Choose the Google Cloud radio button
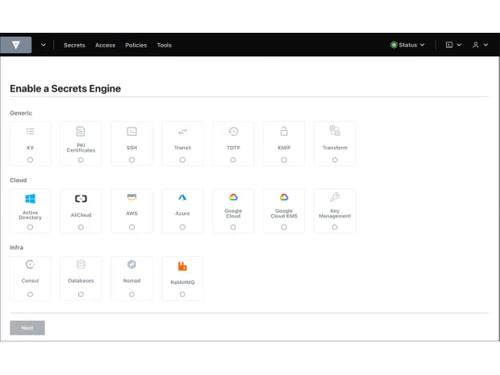Image resolution: width=500 pixels, height=375 pixels. point(233,227)
